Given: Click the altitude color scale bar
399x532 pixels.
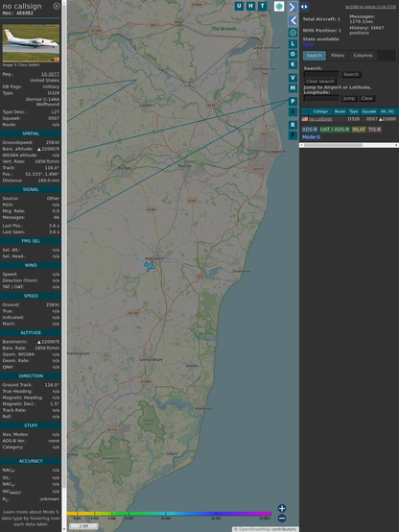Looking at the screenshot, I should coord(169,514).
